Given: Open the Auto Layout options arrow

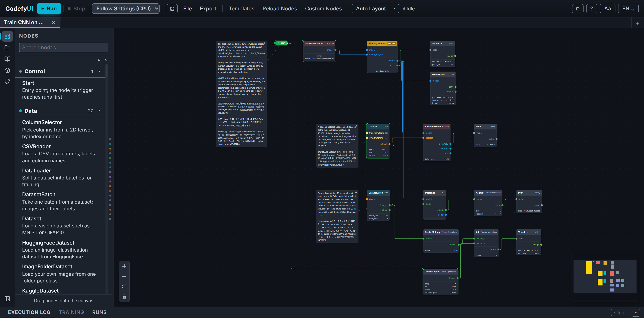Looking at the screenshot, I should tap(395, 9).
